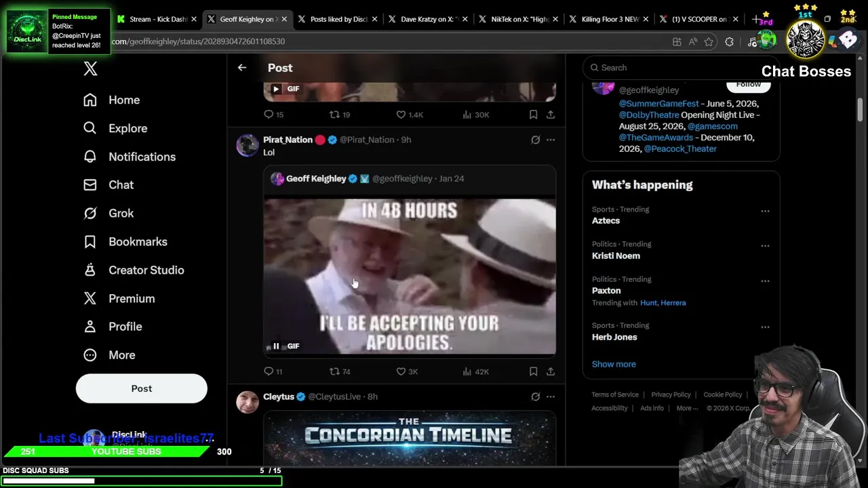Screen dimensions: 868x488
Task: Open Creator Studio
Action: 133,270
